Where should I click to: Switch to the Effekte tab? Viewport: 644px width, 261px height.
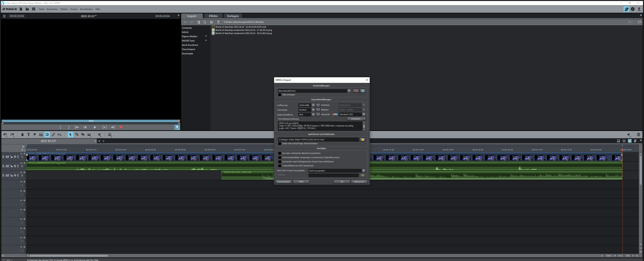click(x=213, y=16)
